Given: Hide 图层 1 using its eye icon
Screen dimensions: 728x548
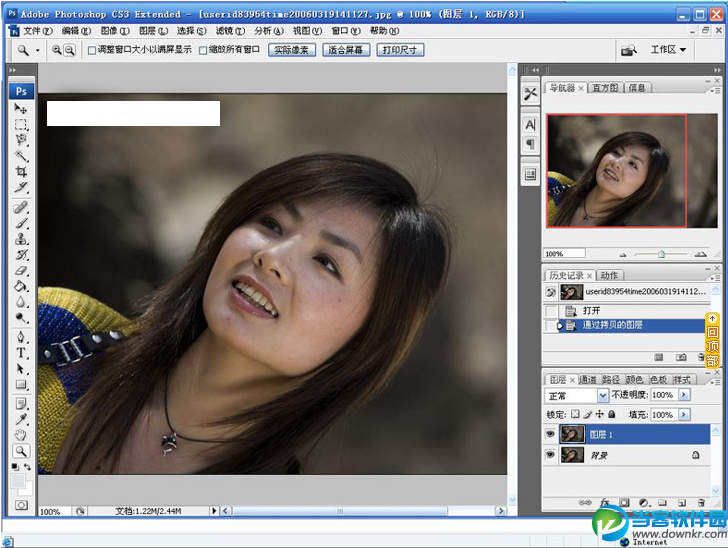Looking at the screenshot, I should click(550, 434).
